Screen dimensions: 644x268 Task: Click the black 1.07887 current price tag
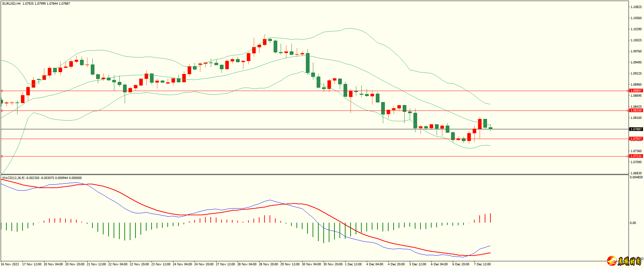coord(636,129)
